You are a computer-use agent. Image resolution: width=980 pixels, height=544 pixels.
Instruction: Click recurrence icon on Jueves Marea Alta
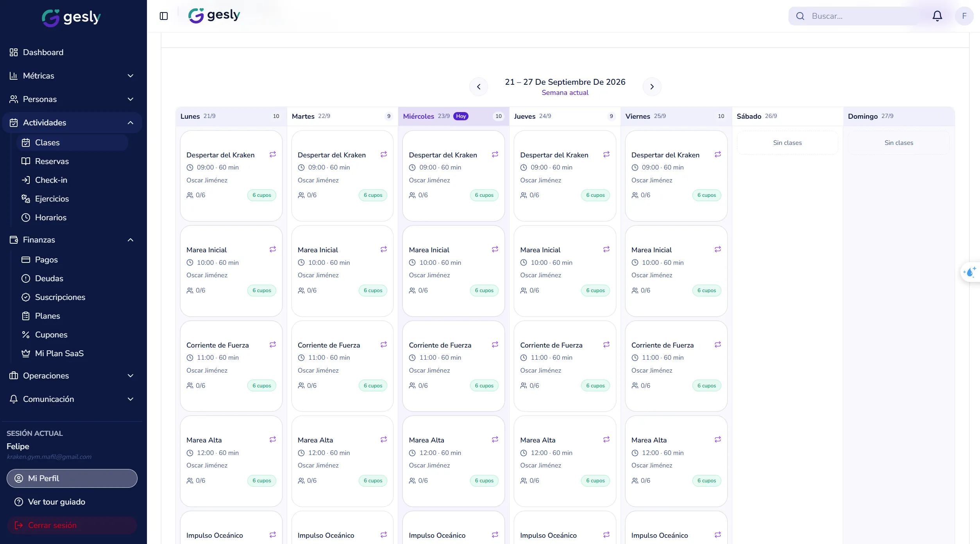606,439
